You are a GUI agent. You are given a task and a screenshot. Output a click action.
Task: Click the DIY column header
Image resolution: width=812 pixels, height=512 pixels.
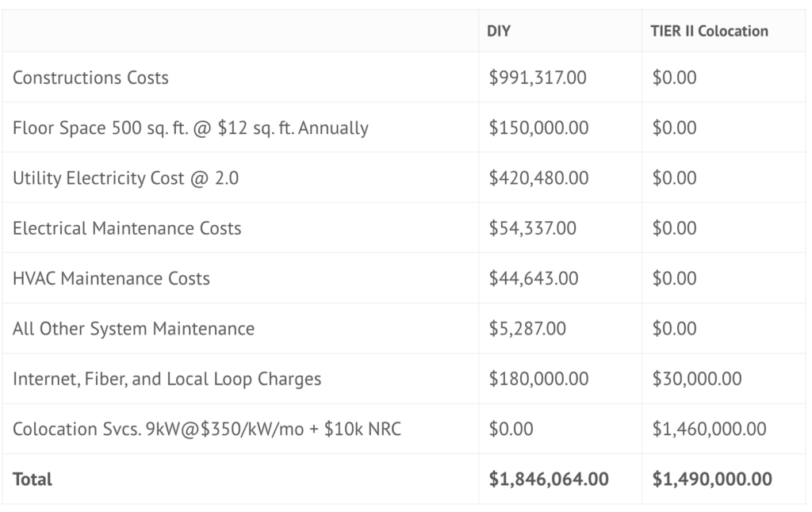coord(500,31)
